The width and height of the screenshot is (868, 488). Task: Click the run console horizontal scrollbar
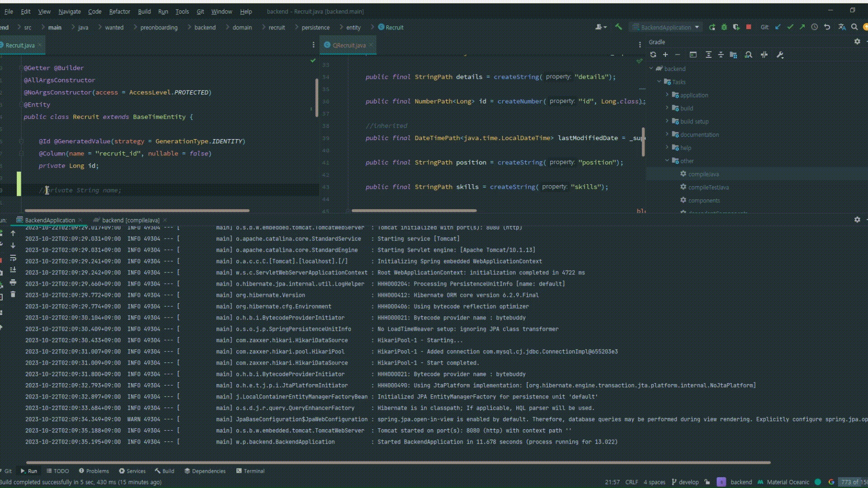[398, 462]
